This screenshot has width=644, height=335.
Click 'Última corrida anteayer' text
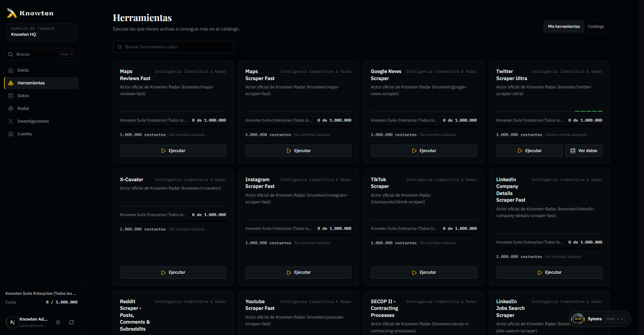(567, 135)
